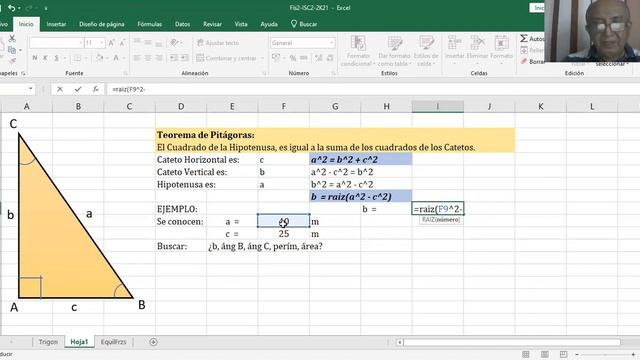Open the borders dropdown arrow
This screenshot has width=640, height=360.
coord(86,58)
